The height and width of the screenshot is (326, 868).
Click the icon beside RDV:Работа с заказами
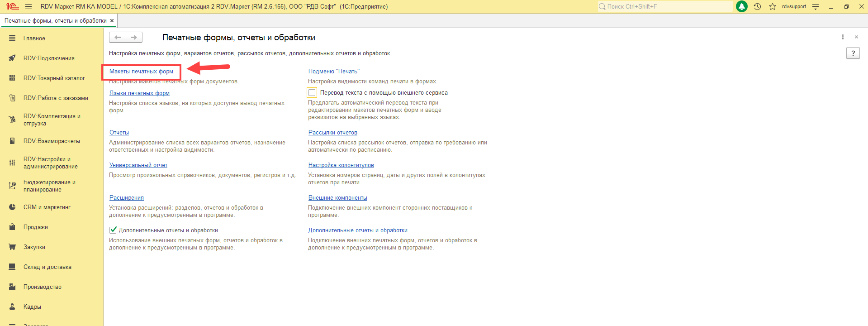coord(12,98)
